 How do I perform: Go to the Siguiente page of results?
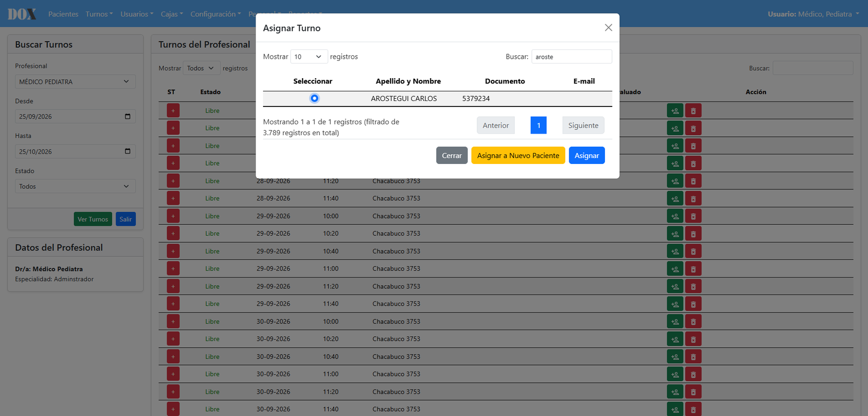pos(583,125)
